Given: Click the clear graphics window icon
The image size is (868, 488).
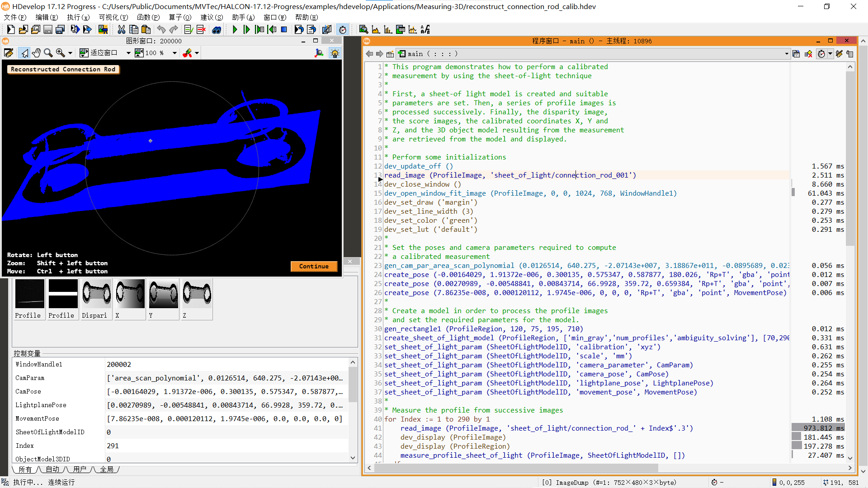Looking at the screenshot, I should [x=9, y=53].
